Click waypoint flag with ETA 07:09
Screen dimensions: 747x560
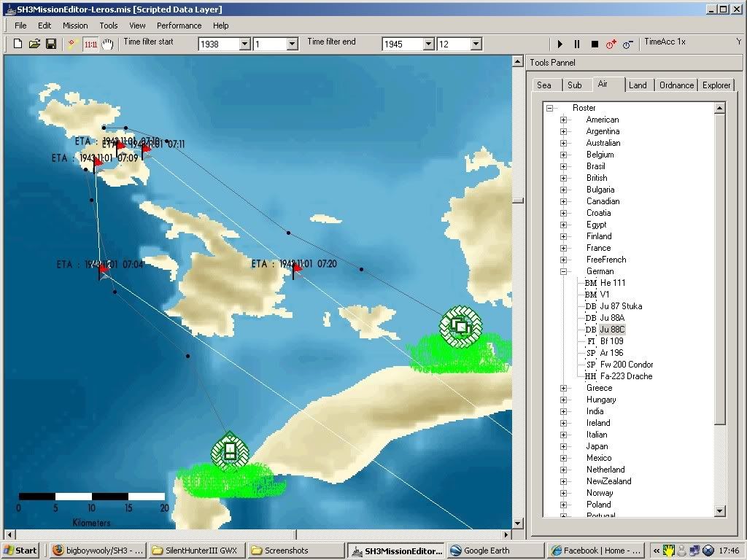pyautogui.click(x=97, y=166)
